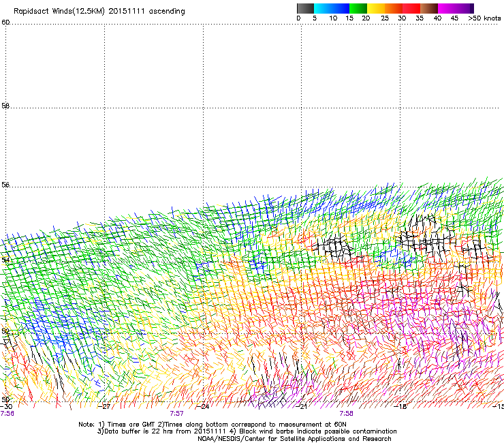Click the '10' legend scale label
Screen dimensions: 504x443
click(333, 18)
